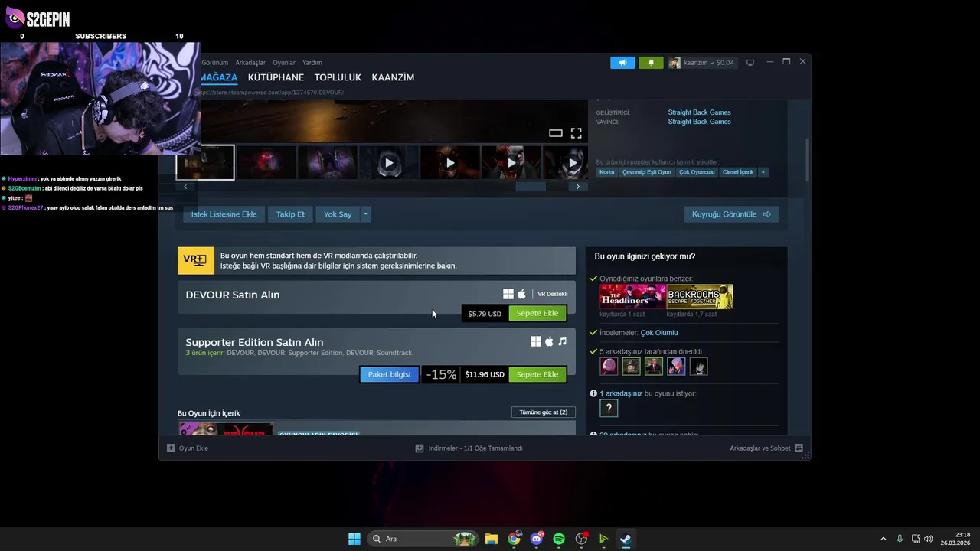This screenshot has height=551, width=980.
Task: Open Google Chrome from taskbar
Action: pyautogui.click(x=514, y=539)
